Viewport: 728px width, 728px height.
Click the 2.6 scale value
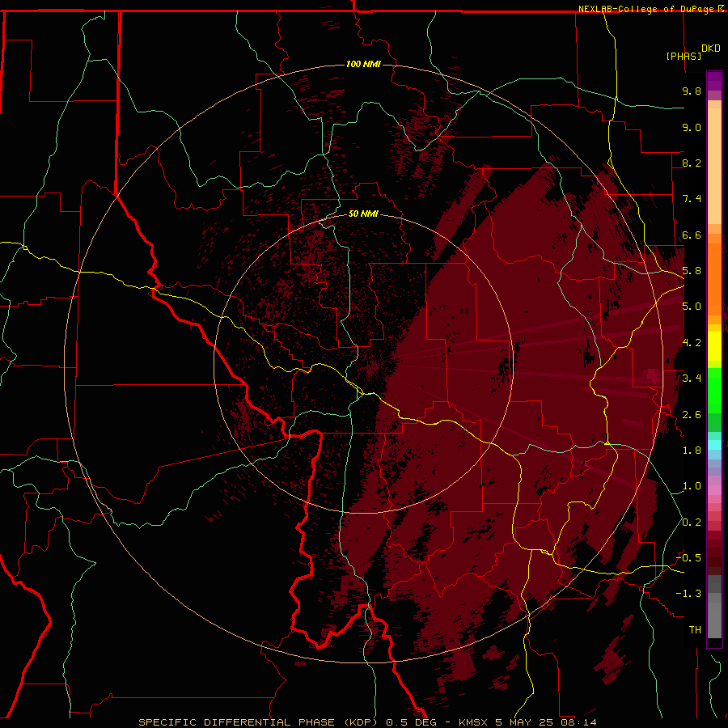tap(692, 415)
